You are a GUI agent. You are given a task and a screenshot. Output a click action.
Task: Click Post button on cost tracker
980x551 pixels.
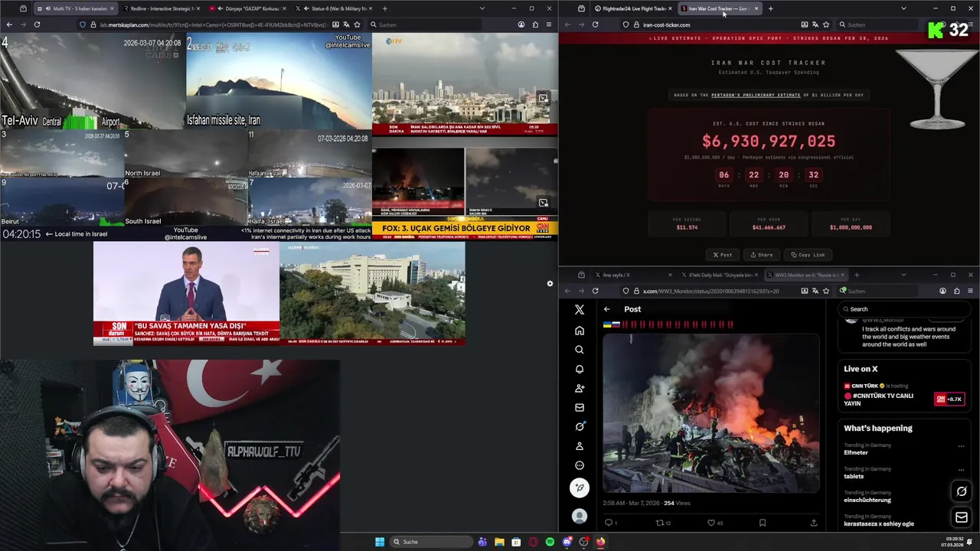point(723,255)
